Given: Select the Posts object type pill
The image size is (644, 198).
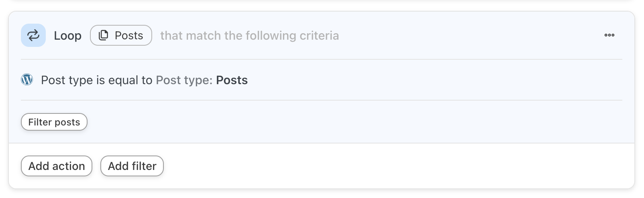Looking at the screenshot, I should click(x=121, y=35).
